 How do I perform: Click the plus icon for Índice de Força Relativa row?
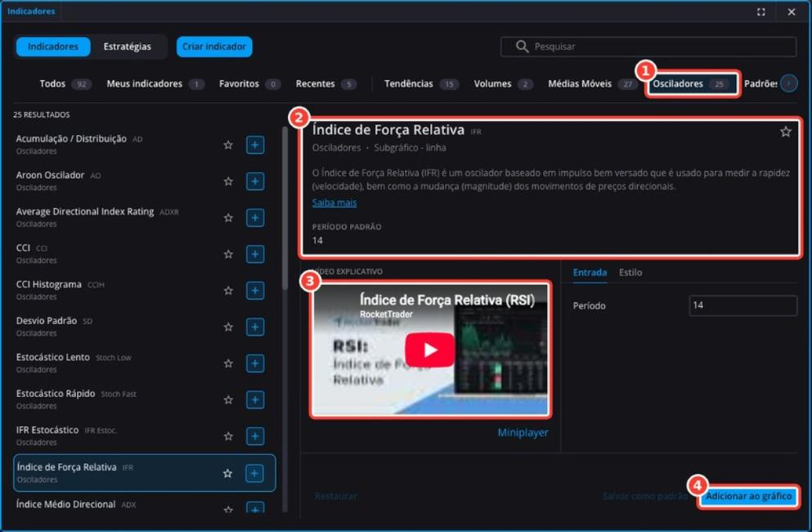254,473
